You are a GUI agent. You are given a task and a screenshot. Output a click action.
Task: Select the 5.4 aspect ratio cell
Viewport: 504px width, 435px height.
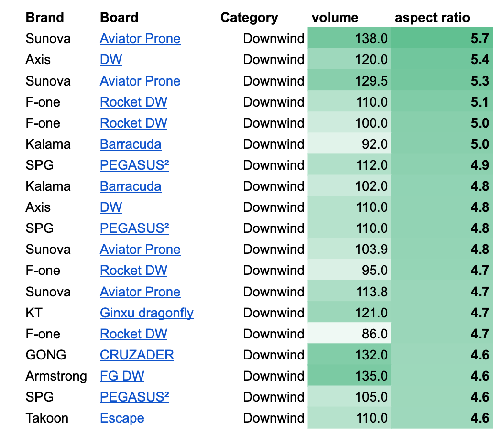pos(442,59)
